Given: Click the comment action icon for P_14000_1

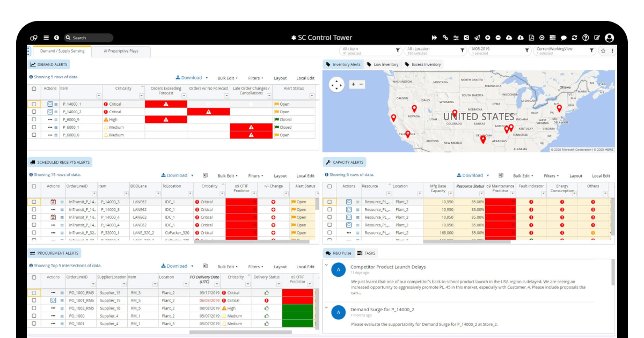Looking at the screenshot, I should pyautogui.click(x=50, y=104).
